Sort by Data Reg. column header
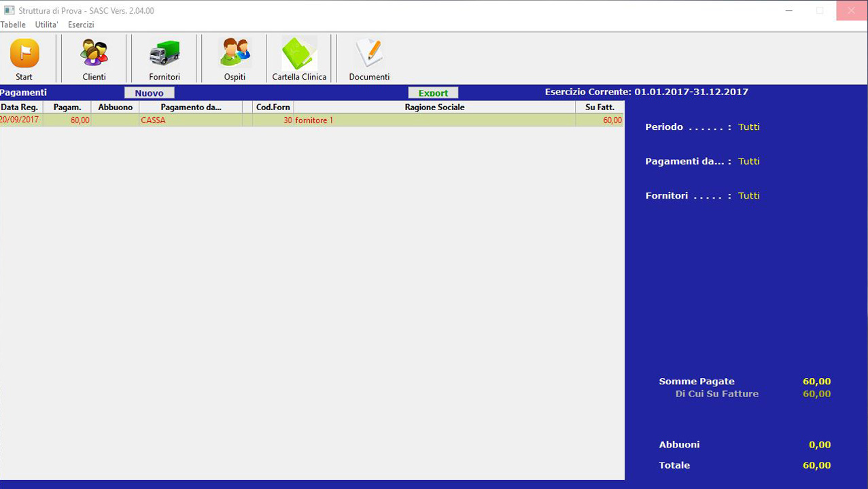The width and height of the screenshot is (868, 489). click(21, 107)
